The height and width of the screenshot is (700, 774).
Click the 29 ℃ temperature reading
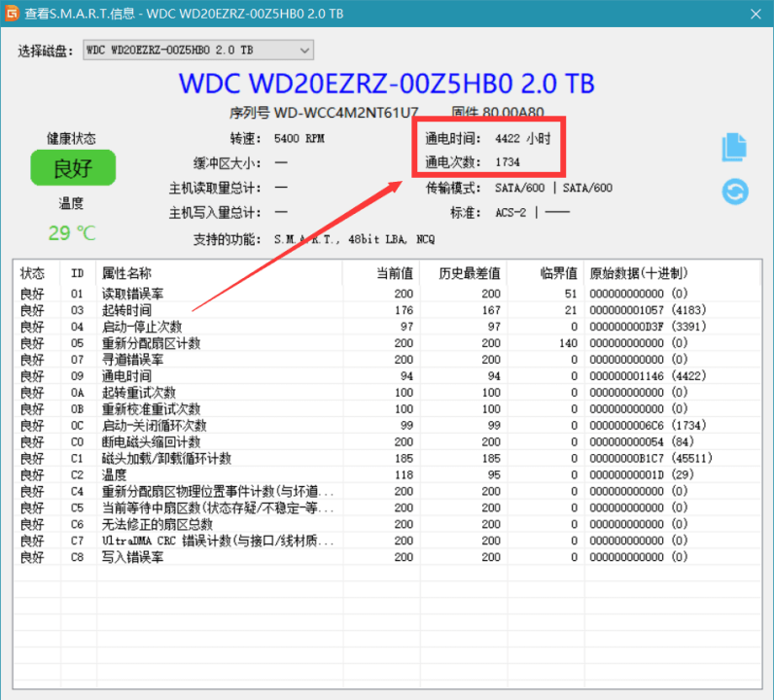72,233
